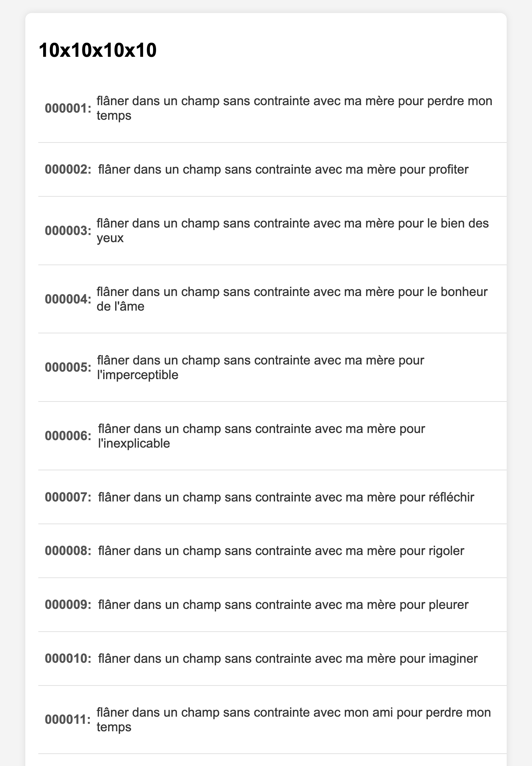Click the sentence ending "pour l'imperceptible"
The width and height of the screenshot is (532, 766).
[260, 367]
